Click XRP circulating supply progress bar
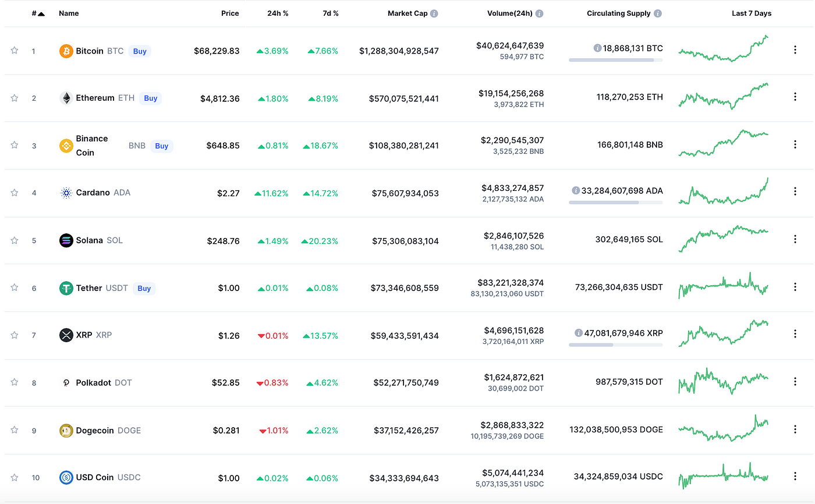The image size is (815, 504). coord(616,345)
